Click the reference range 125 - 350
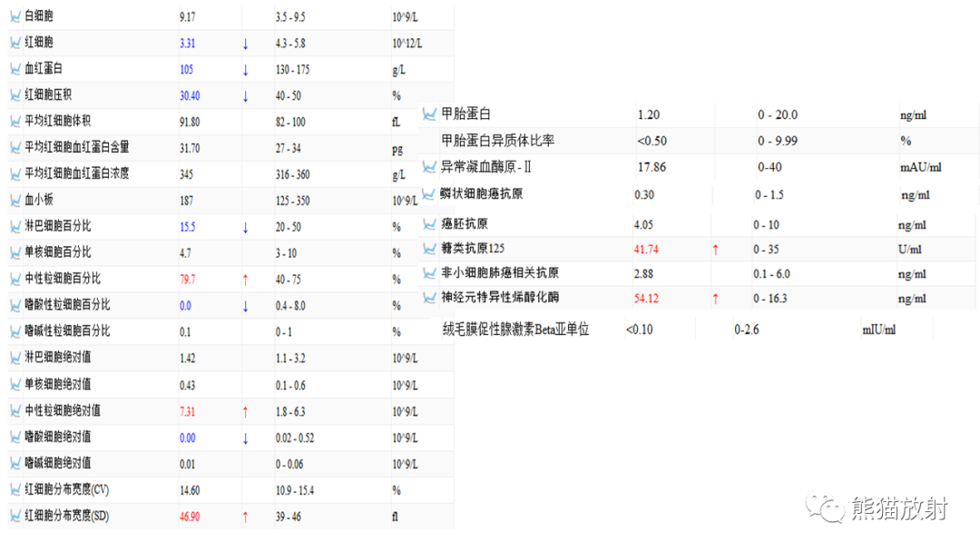The width and height of the screenshot is (980, 552). (292, 201)
